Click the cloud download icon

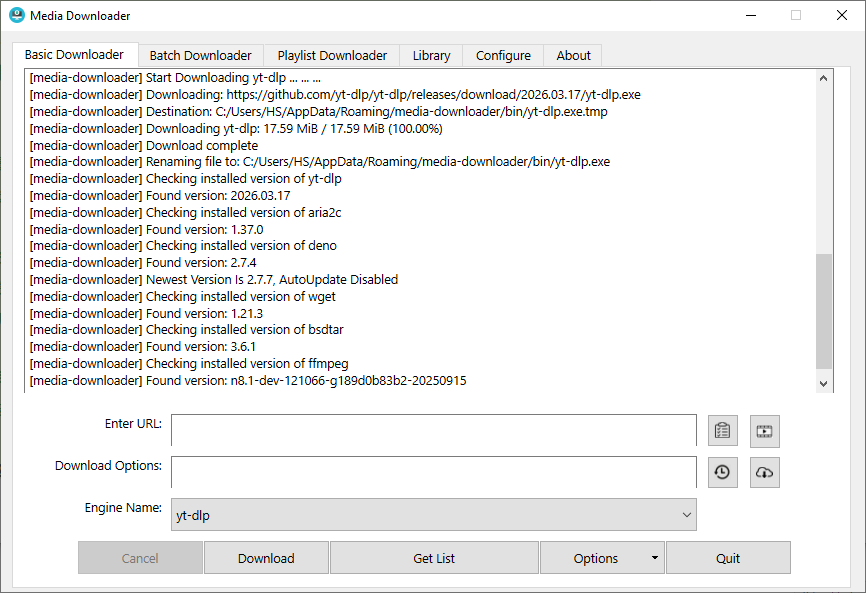coord(765,472)
